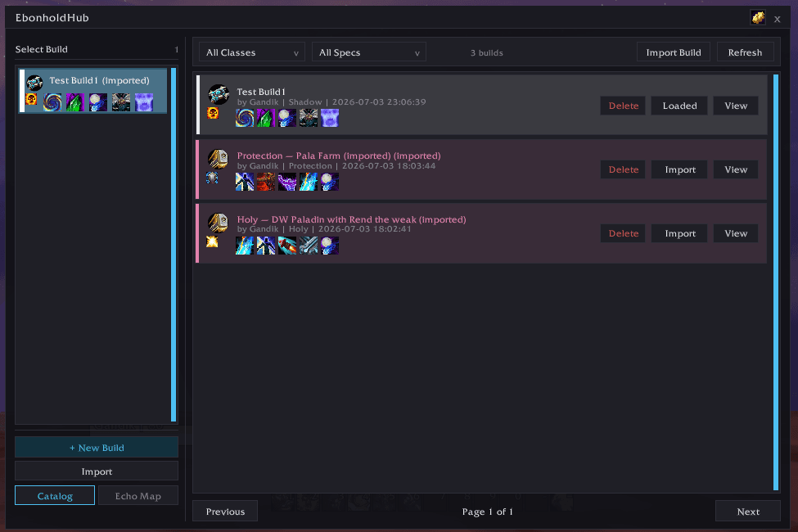The width and height of the screenshot is (798, 532).
Task: Click the blue lightning icon in the Protection Pala Farm row
Action: click(x=309, y=182)
